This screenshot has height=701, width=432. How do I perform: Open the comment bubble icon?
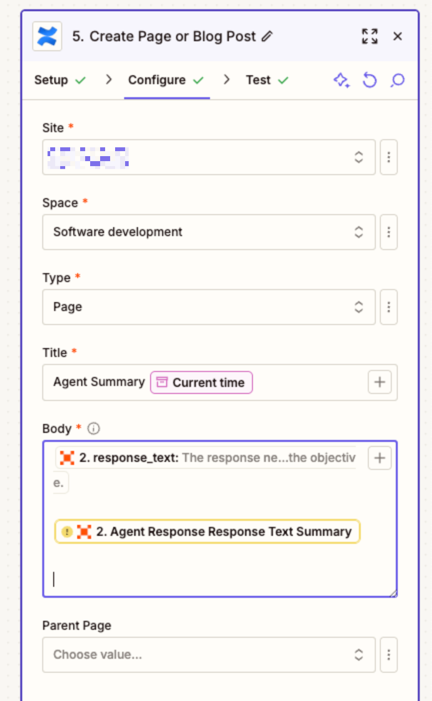pyautogui.click(x=397, y=80)
